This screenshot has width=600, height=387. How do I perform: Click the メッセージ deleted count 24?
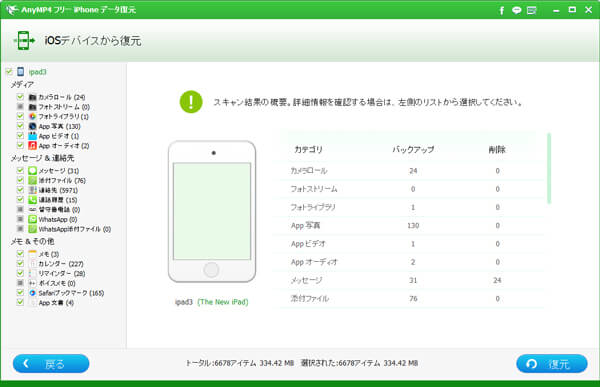[497, 280]
